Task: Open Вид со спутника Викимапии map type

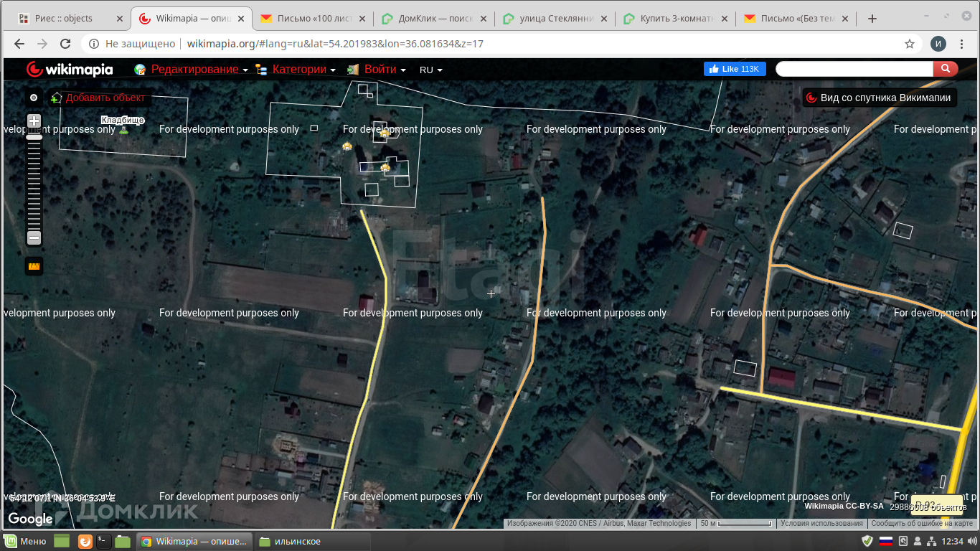Action: pyautogui.click(x=880, y=98)
